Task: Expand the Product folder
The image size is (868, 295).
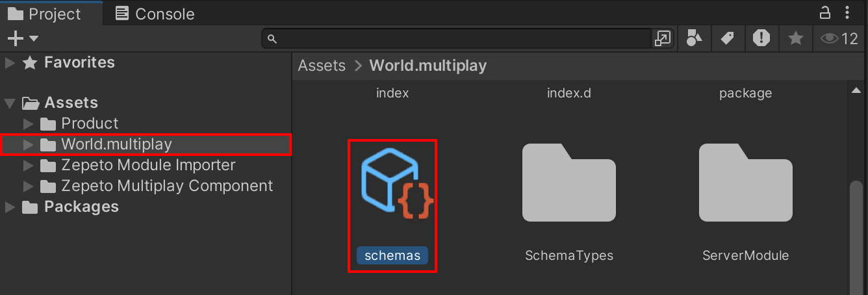Action: [28, 123]
